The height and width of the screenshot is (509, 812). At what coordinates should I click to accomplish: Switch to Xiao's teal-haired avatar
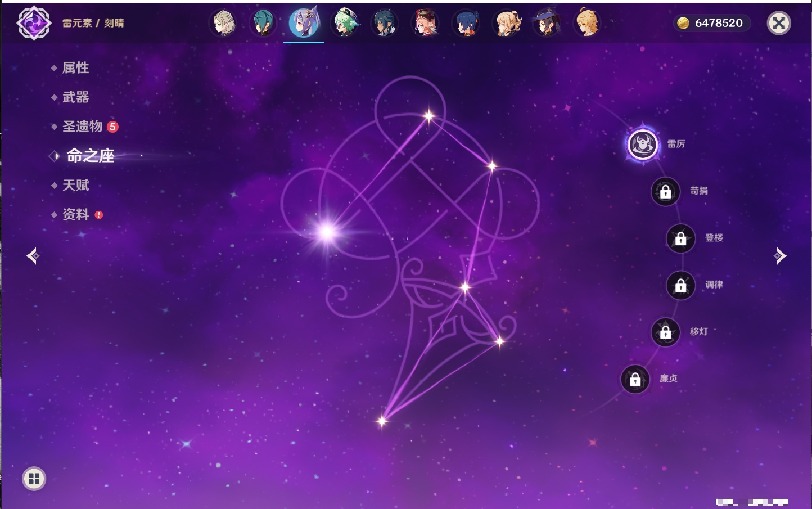263,23
